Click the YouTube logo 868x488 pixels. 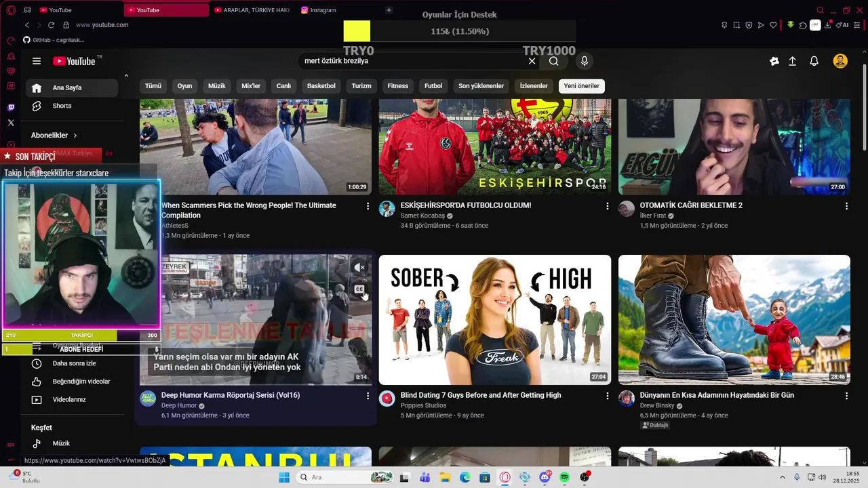75,61
